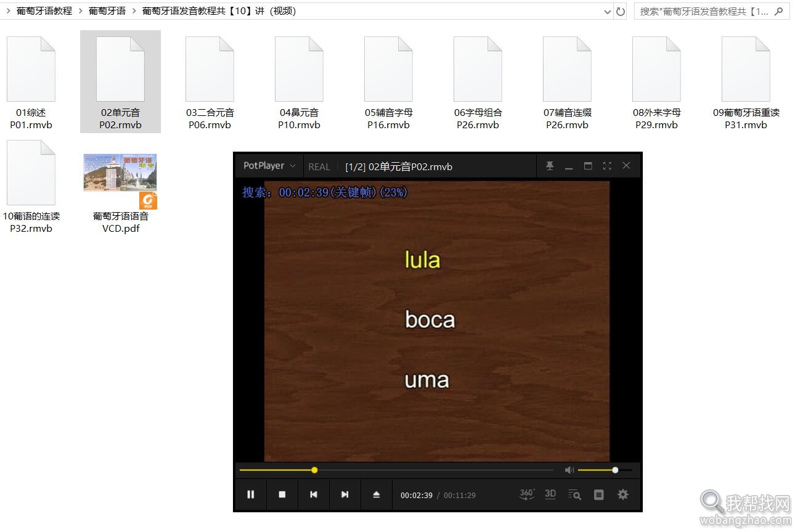Pause the video playback
795x532 pixels.
pyautogui.click(x=251, y=494)
